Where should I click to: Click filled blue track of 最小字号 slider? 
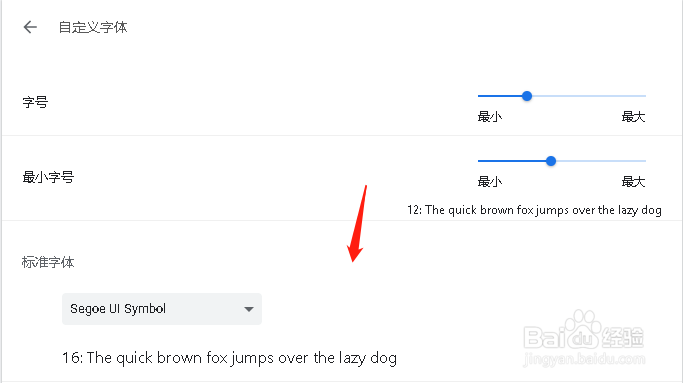pyautogui.click(x=511, y=161)
